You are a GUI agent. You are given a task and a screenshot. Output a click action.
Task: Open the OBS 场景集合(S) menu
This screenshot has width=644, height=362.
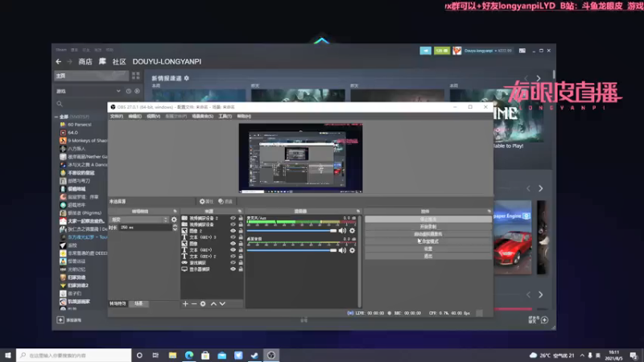click(x=203, y=116)
